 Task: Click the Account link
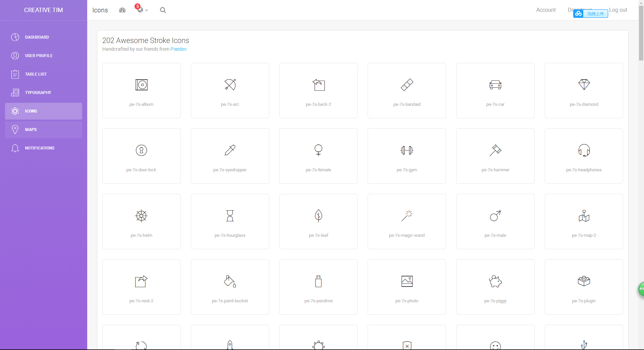[546, 10]
